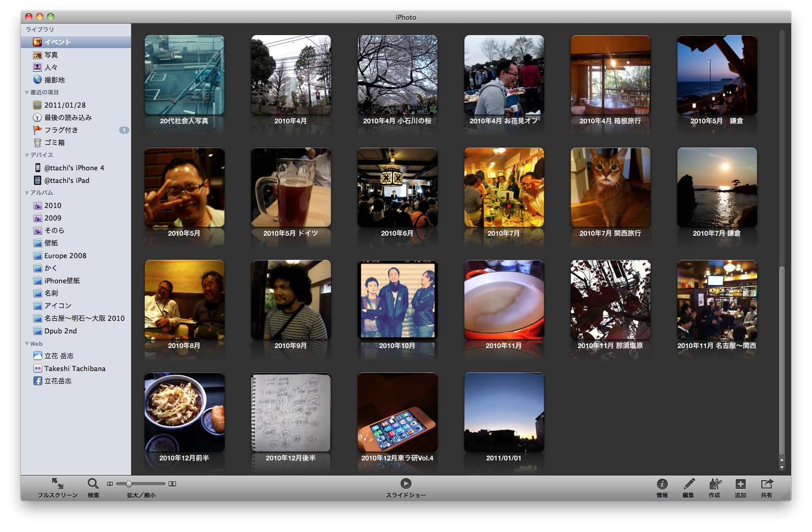Image resolution: width=812 pixels, height=532 pixels.
Task: Select the Europe 2008 album
Action: (x=65, y=256)
